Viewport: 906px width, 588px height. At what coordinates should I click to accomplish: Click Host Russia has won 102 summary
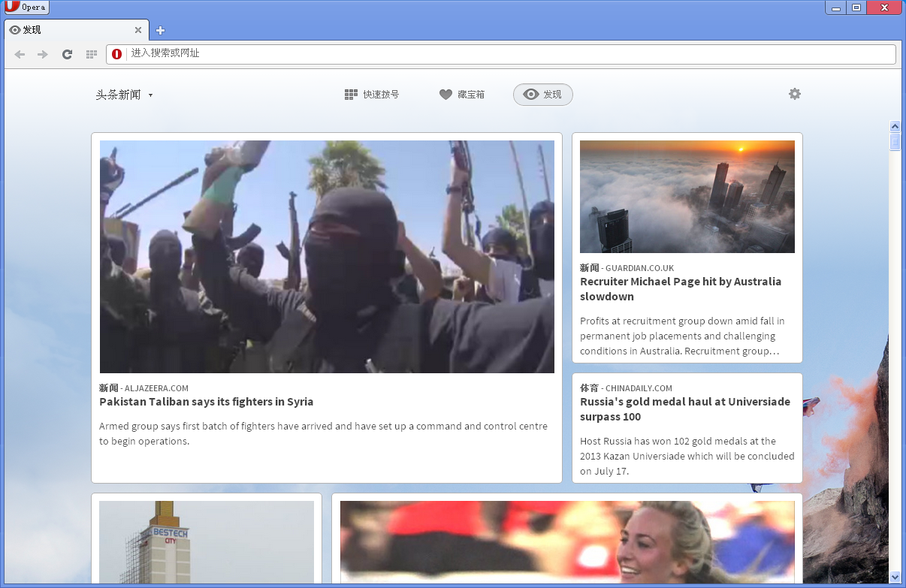coord(687,456)
